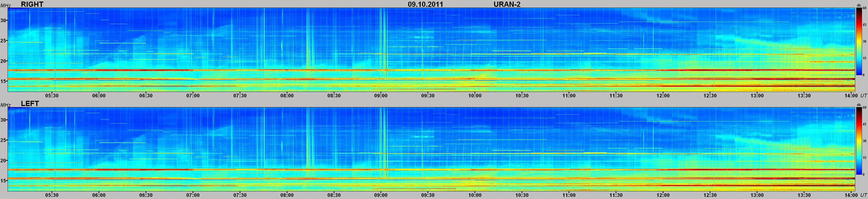Click 11:00 time label under LEFT panel

click(x=569, y=195)
